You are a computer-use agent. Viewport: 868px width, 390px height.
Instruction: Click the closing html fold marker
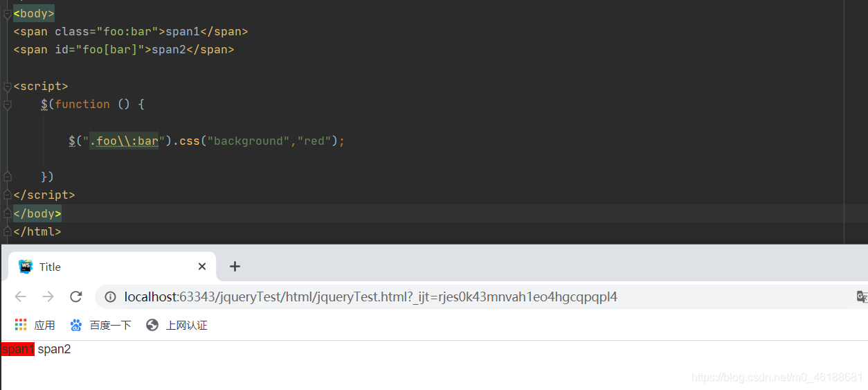(7, 231)
